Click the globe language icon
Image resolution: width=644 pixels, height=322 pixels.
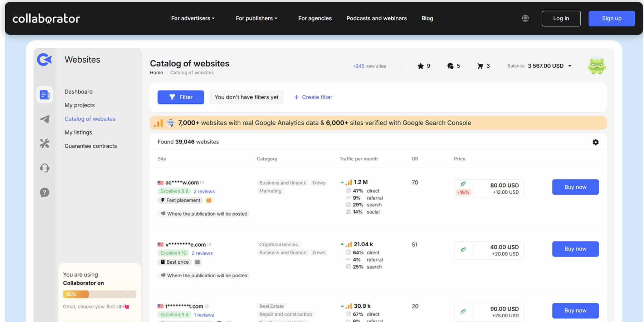coord(525,18)
